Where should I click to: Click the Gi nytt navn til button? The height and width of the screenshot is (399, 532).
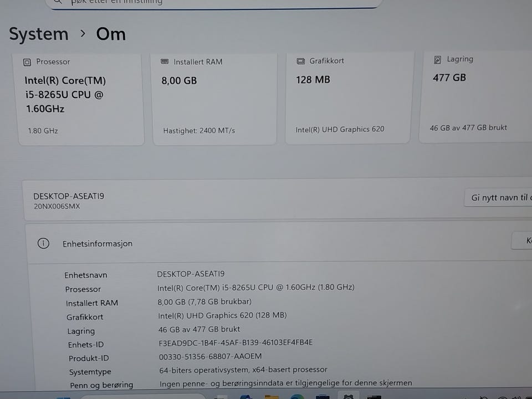click(x=498, y=198)
